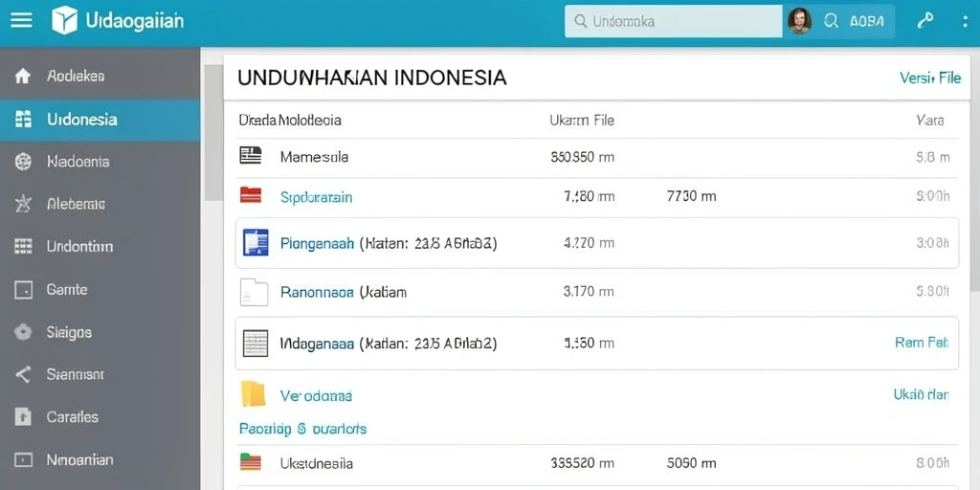Screen dimensions: 980x490
Task: Click the Siaigos sidebar icon
Action: click(23, 332)
